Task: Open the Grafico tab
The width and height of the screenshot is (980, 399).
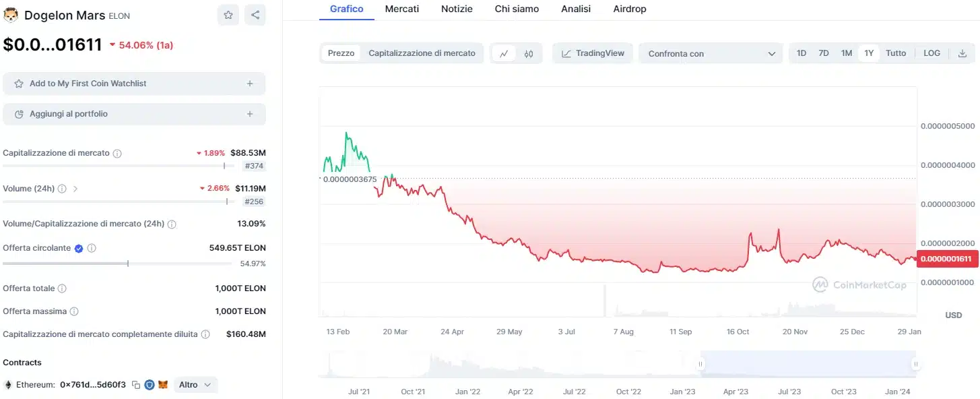Action: coord(347,9)
